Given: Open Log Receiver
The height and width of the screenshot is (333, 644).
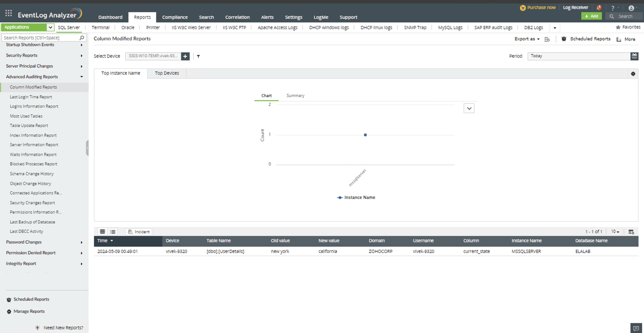Looking at the screenshot, I should tap(575, 8).
